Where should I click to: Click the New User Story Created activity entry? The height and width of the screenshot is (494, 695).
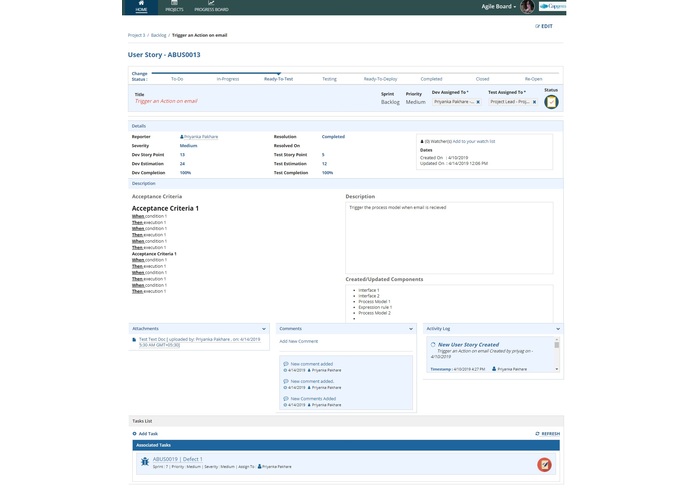(x=469, y=345)
